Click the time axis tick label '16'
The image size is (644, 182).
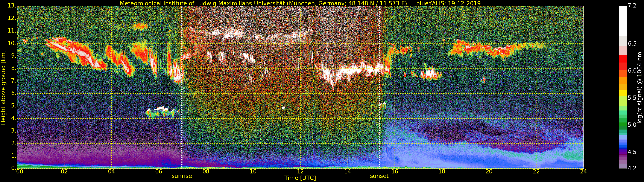(395, 172)
